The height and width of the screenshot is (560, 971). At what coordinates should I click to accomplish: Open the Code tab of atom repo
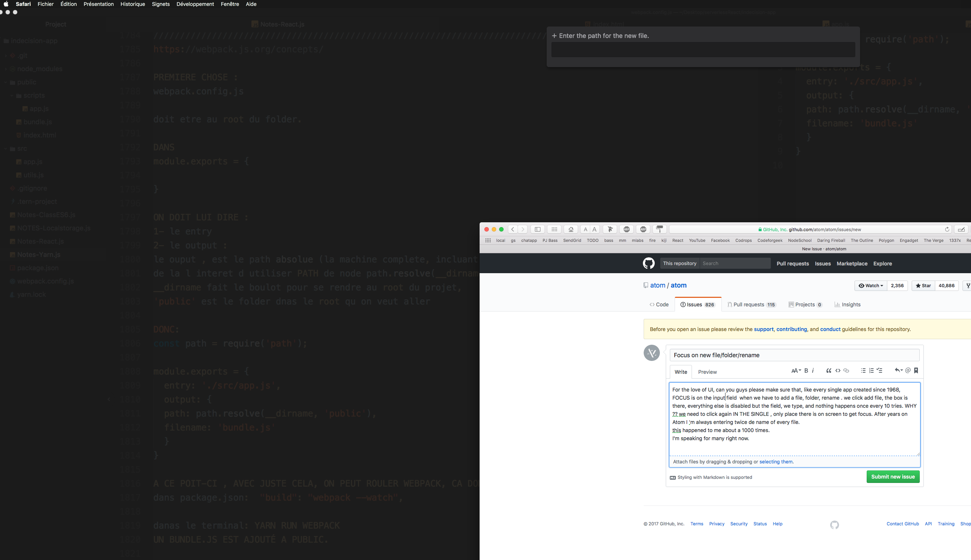[659, 305]
